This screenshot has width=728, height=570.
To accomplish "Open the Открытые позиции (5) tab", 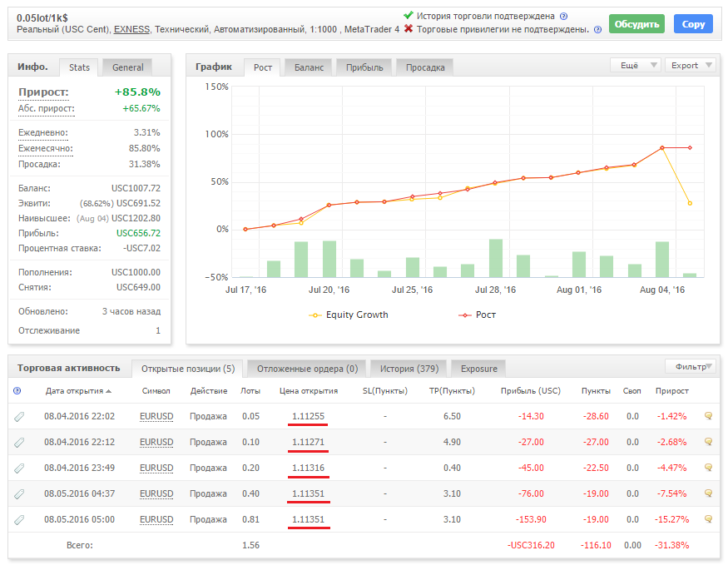I will coord(187,369).
